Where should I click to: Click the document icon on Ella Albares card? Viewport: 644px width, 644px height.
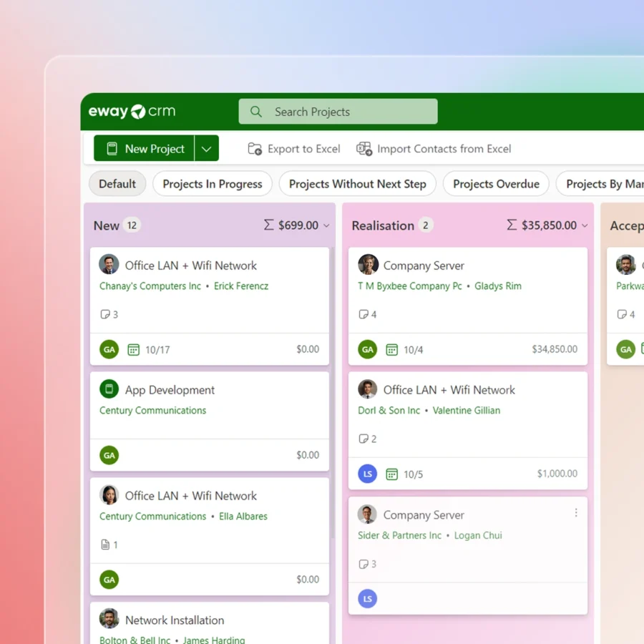(105, 545)
